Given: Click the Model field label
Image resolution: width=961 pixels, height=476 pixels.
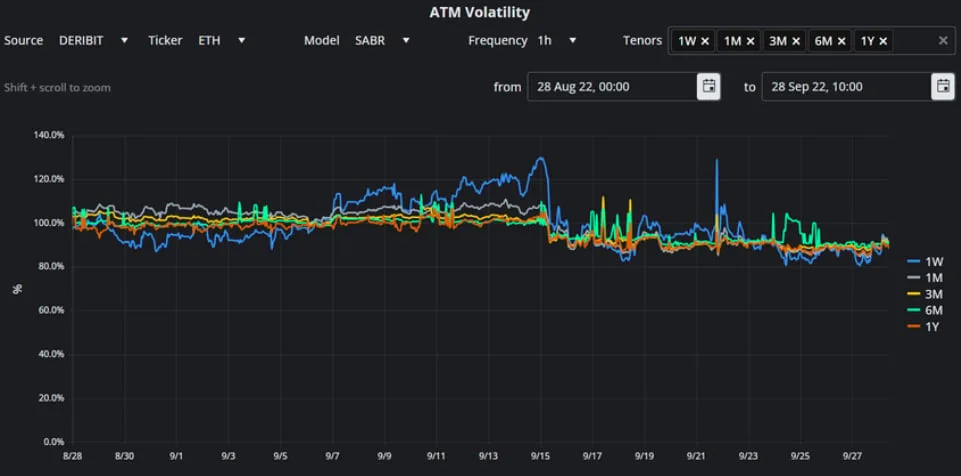Looking at the screenshot, I should (x=321, y=40).
